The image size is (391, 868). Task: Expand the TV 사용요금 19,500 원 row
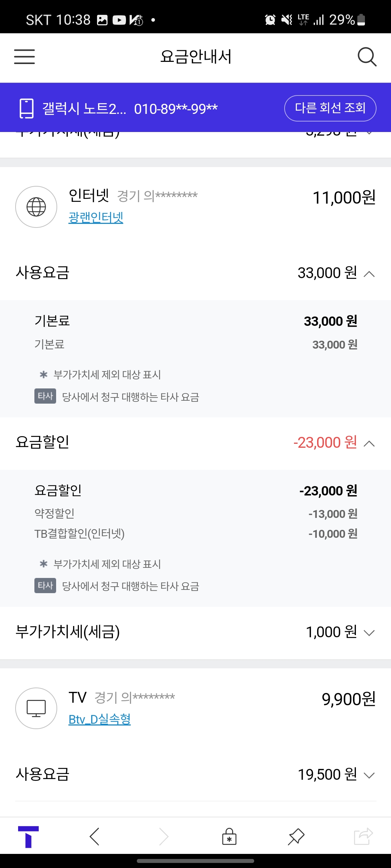click(x=369, y=775)
